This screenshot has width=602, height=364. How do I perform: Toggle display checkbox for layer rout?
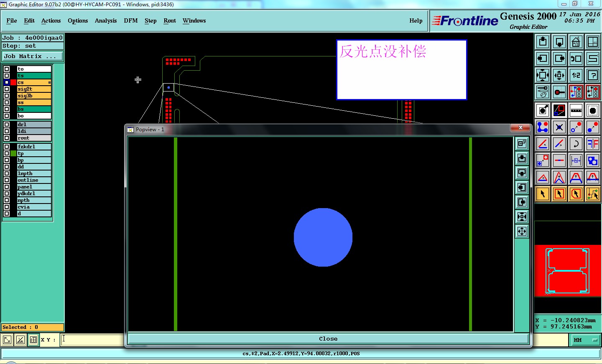point(7,138)
